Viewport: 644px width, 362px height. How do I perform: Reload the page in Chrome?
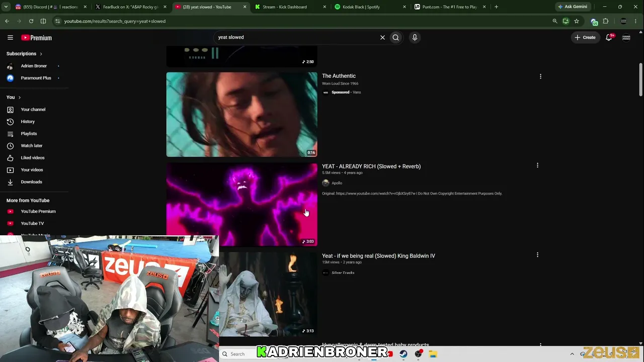coord(31,21)
